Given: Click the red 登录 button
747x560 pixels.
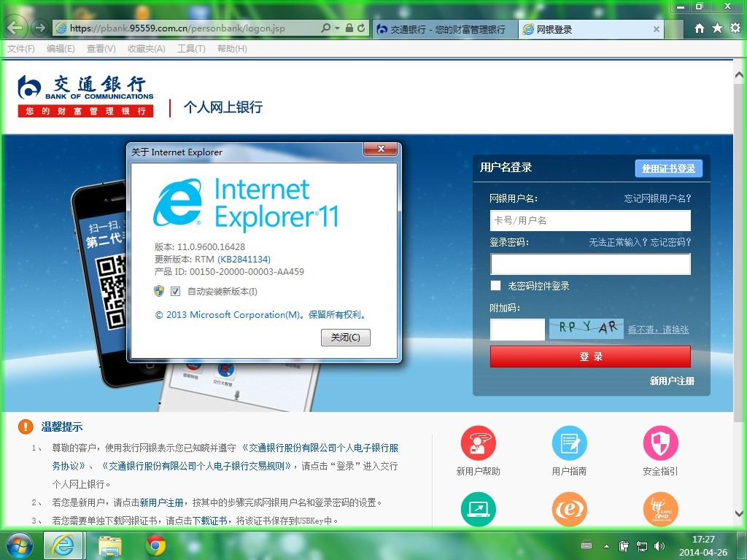Looking at the screenshot, I should coord(590,356).
